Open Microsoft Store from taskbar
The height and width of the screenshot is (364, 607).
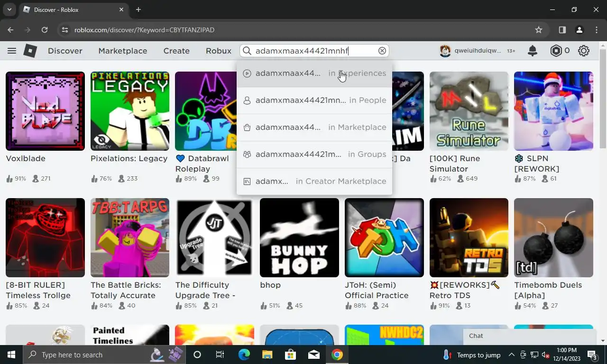pyautogui.click(x=290, y=355)
